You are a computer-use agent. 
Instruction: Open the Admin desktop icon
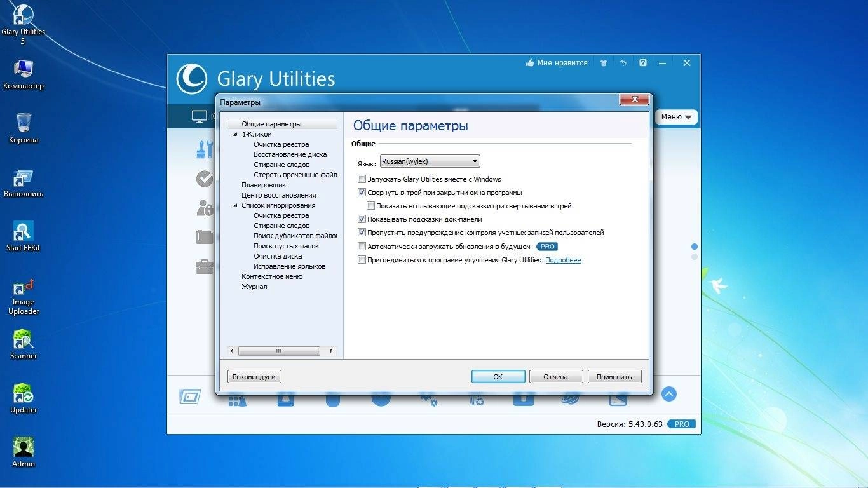click(x=24, y=452)
